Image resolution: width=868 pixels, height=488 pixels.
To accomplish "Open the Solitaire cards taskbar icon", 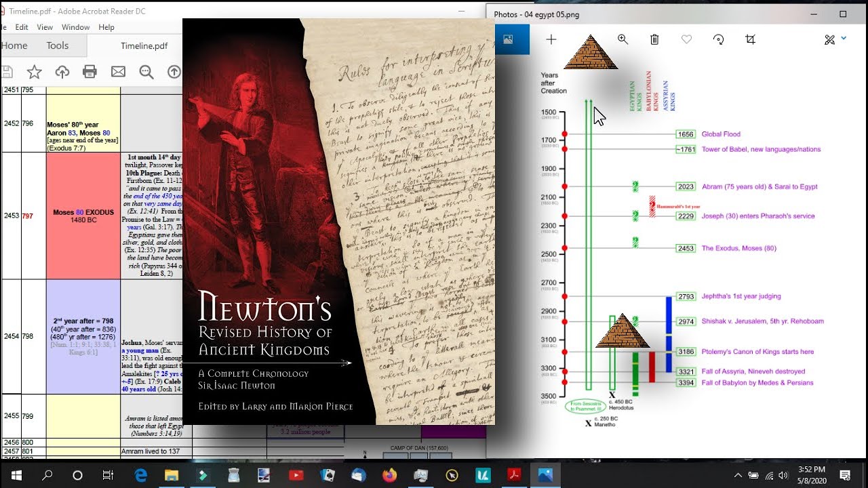I will coord(327,475).
